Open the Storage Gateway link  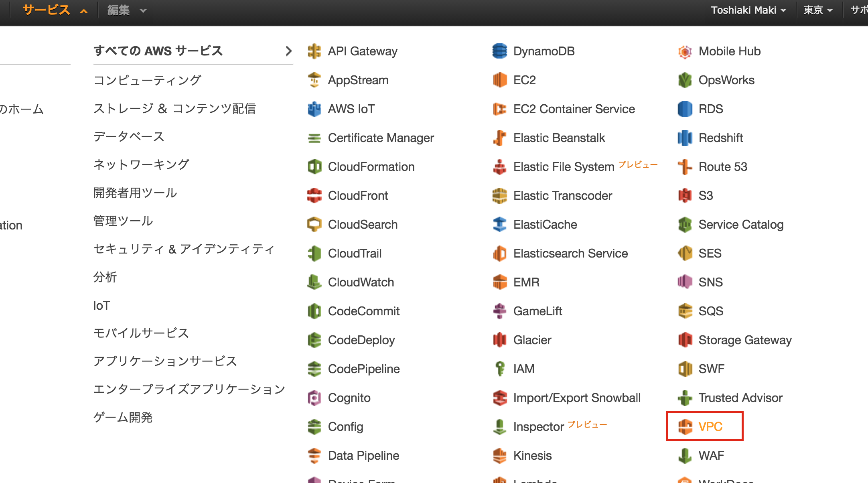tap(745, 340)
